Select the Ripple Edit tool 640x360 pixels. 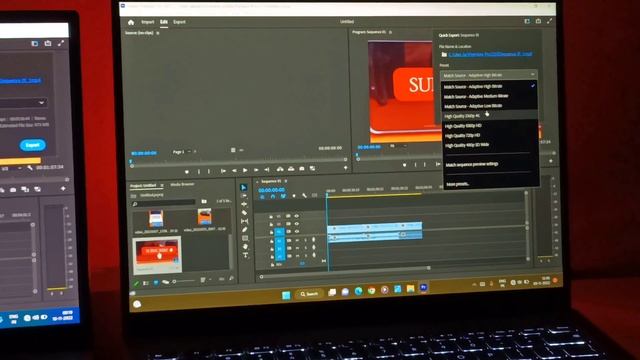pos(244,204)
